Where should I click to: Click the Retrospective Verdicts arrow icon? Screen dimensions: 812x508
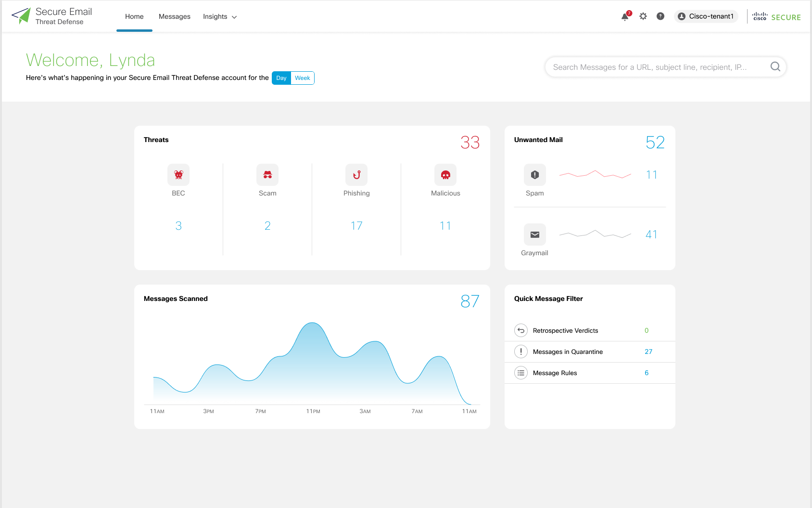point(521,330)
